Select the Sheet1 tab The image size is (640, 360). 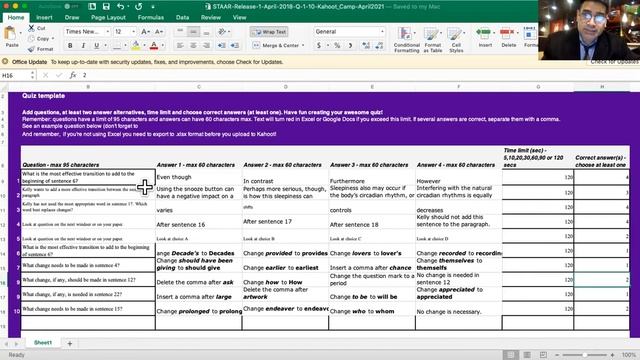(43, 343)
